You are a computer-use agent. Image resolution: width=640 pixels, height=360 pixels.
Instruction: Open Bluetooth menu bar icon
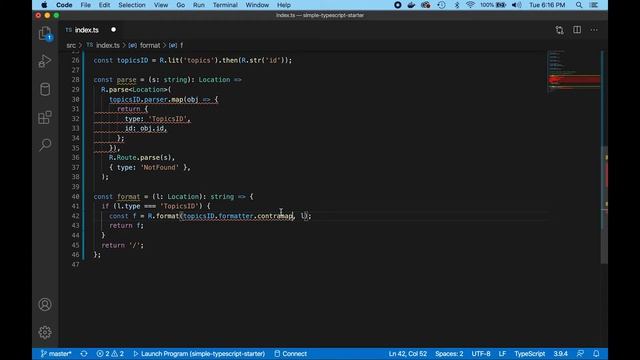457,5
